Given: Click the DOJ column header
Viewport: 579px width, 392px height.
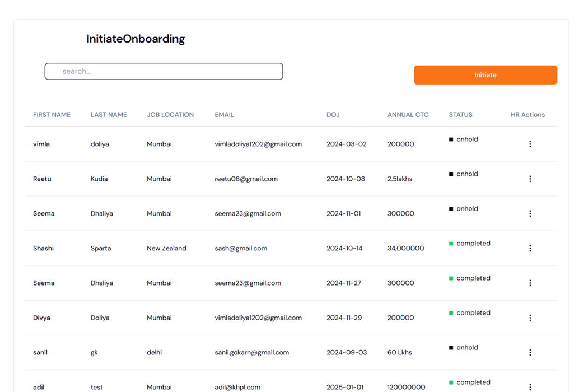Looking at the screenshot, I should point(333,115).
